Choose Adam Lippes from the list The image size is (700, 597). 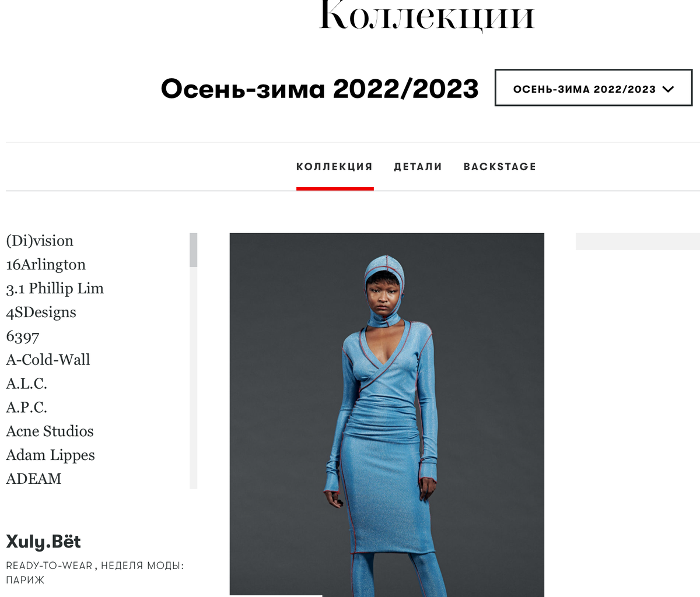pyautogui.click(x=50, y=455)
